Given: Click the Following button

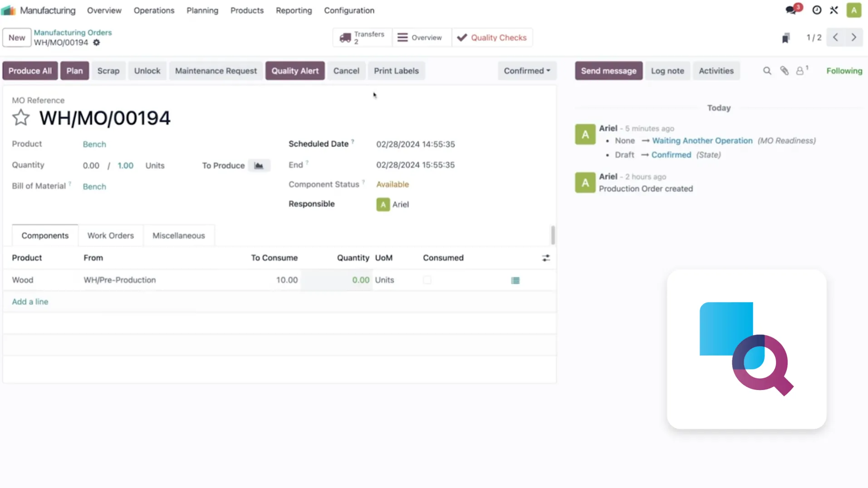Looking at the screenshot, I should (844, 71).
